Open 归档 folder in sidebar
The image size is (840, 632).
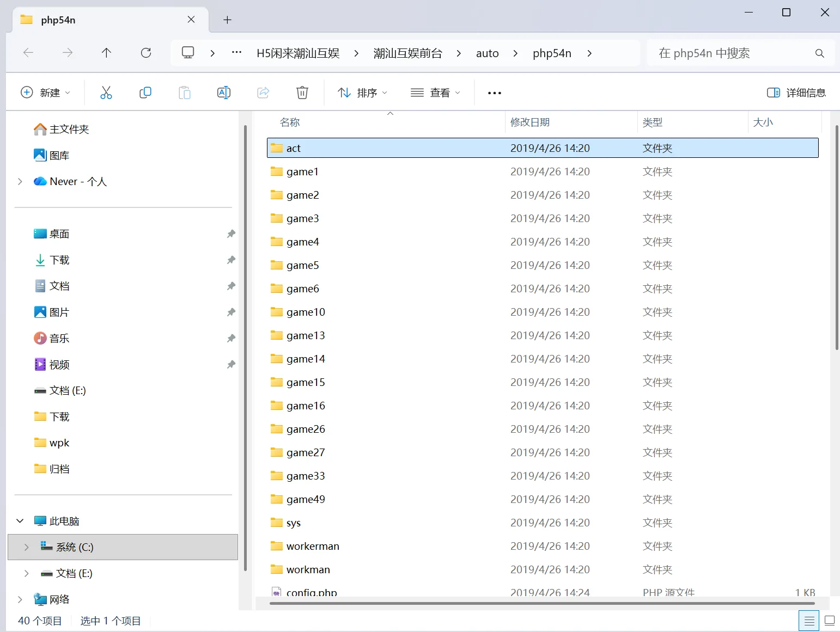[x=52, y=469]
